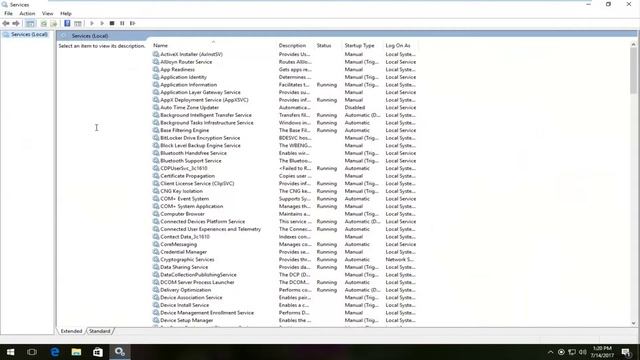Image resolution: width=640 pixels, height=360 pixels.
Task: Launch Microsoft Edge from the taskbar
Action: point(55,352)
